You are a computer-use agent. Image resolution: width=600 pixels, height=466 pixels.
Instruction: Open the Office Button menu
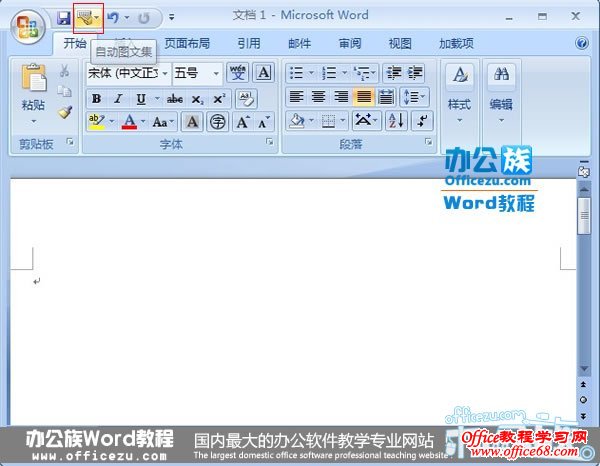[28, 27]
